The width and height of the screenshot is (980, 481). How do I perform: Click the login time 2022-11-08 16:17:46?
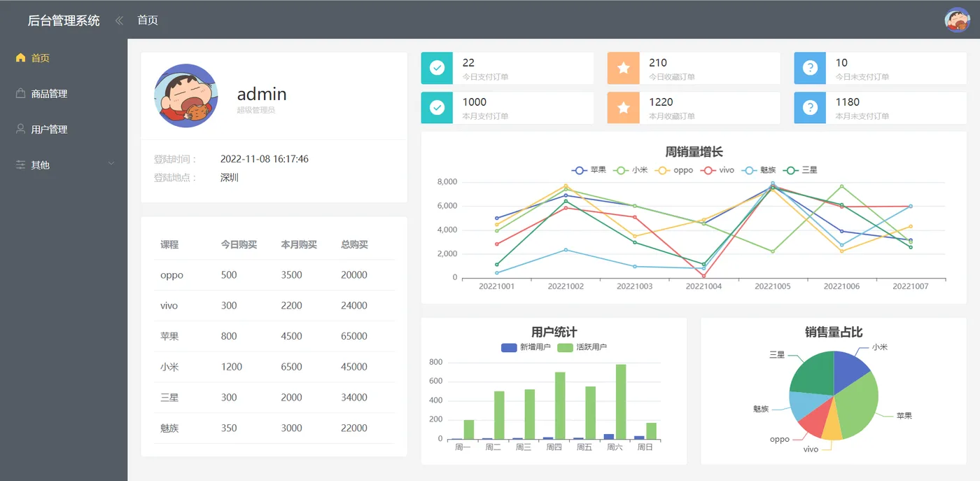(265, 159)
